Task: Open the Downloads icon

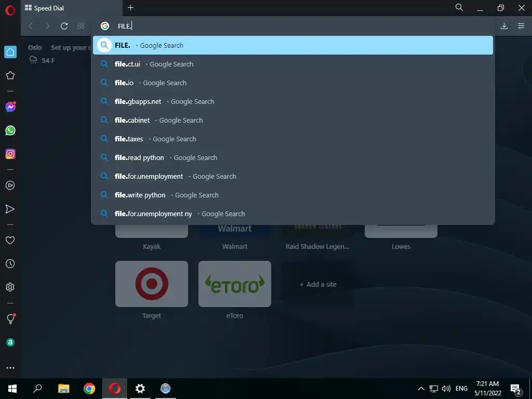Action: pyautogui.click(x=504, y=26)
